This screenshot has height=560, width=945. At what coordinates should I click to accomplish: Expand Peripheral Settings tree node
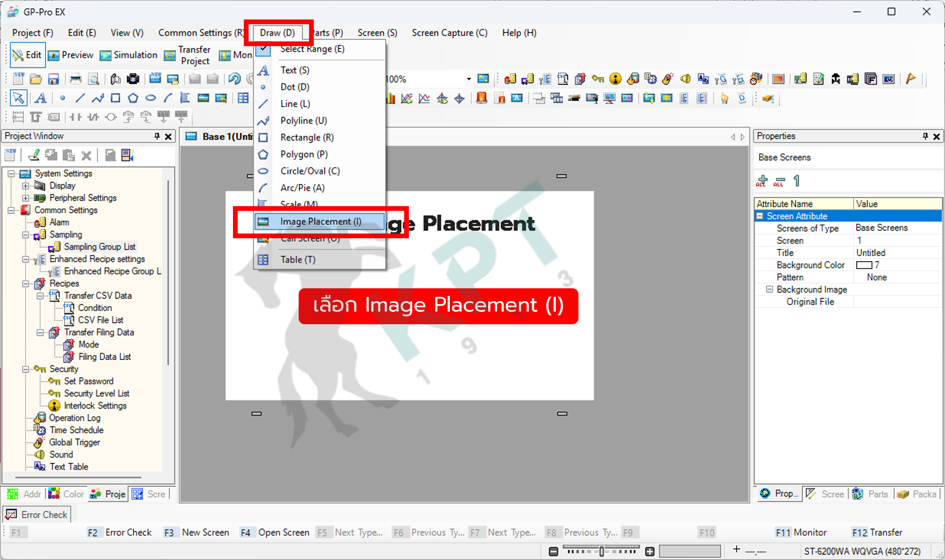coord(25,198)
